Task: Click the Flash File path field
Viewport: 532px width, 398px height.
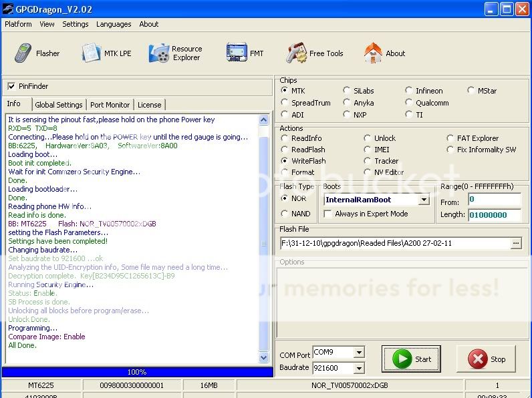Action: pos(395,243)
